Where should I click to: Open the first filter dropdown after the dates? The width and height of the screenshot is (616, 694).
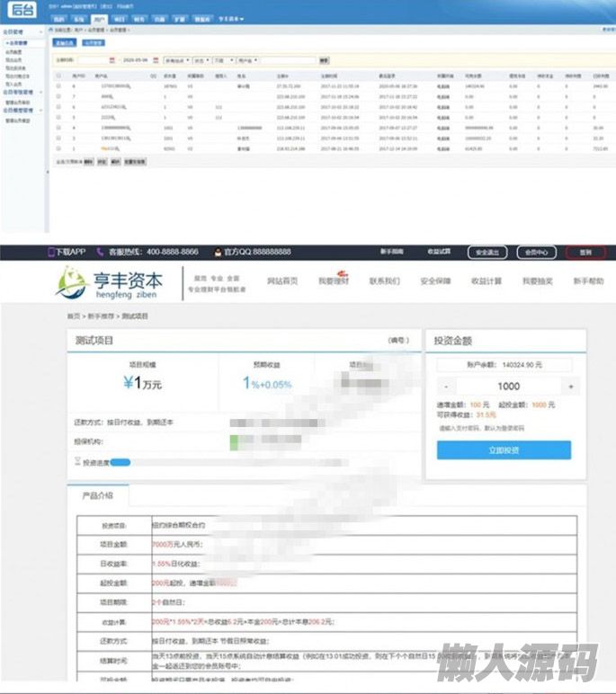point(177,60)
